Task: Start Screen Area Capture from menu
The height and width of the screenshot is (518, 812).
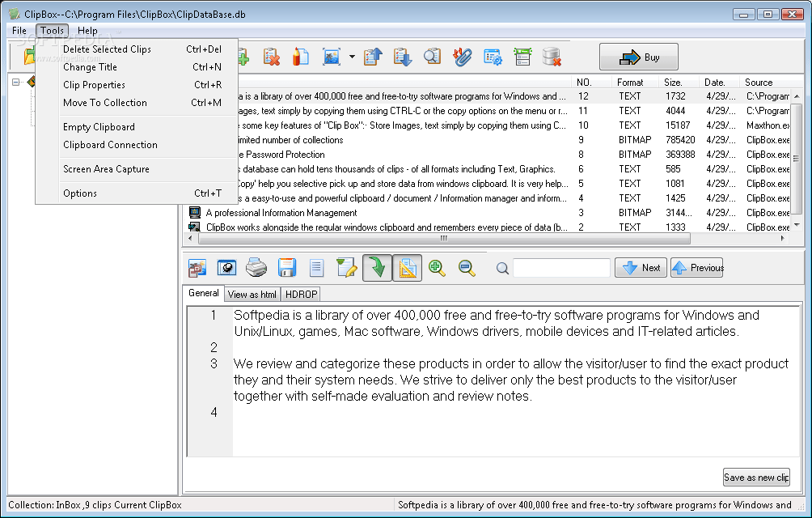Action: tap(137, 169)
